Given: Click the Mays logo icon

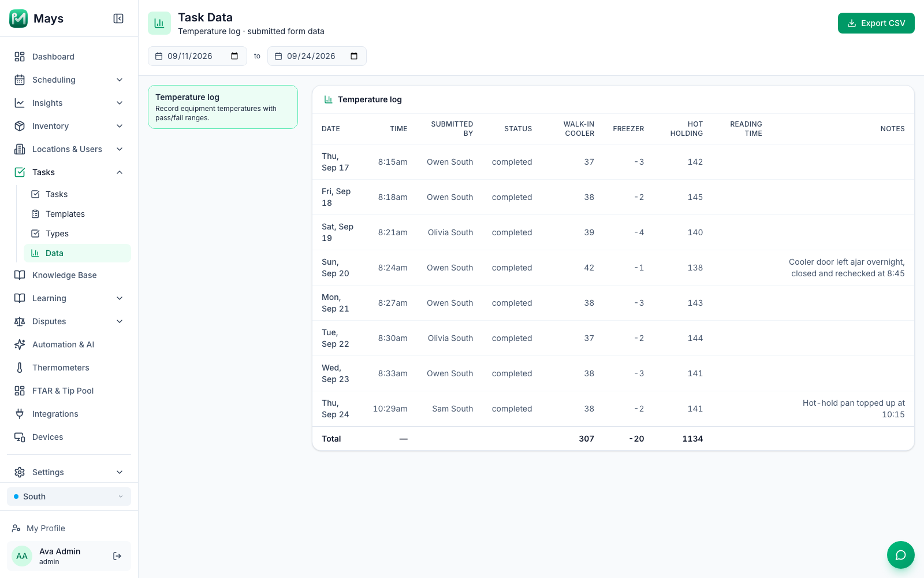Looking at the screenshot, I should [x=18, y=18].
